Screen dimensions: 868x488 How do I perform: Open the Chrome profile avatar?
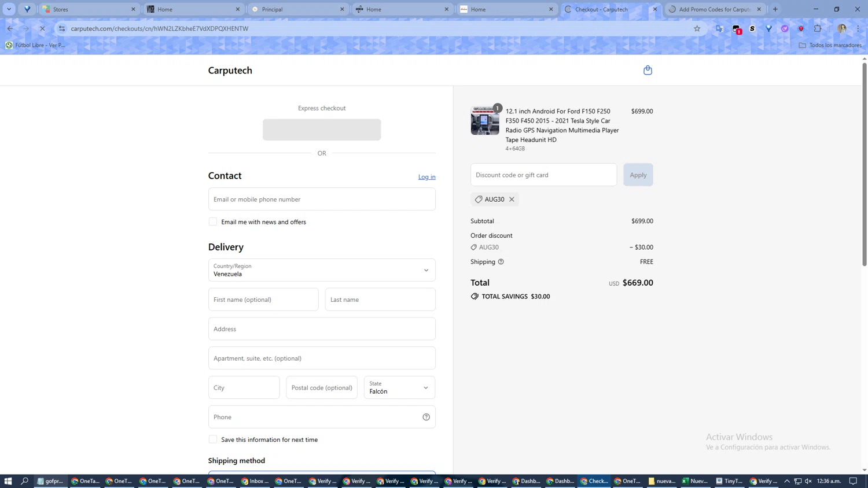pos(842,28)
